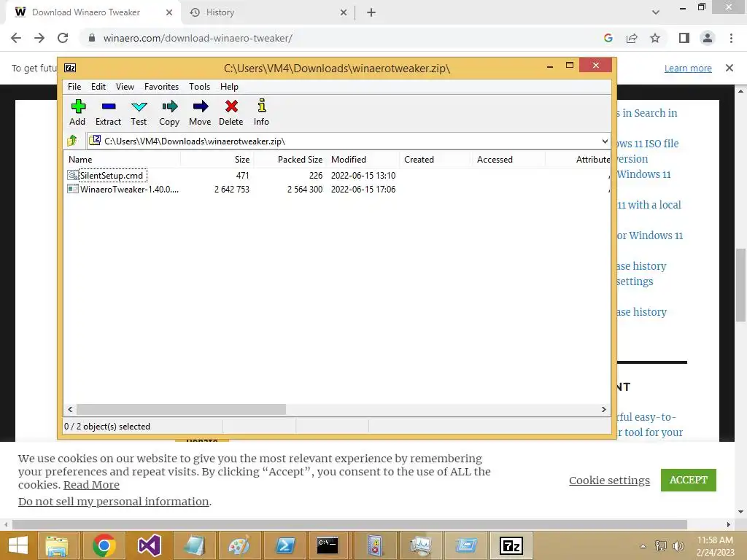Viewport: 747px width, 560px height.
Task: Sort by the Accessed column
Action: pos(508,160)
